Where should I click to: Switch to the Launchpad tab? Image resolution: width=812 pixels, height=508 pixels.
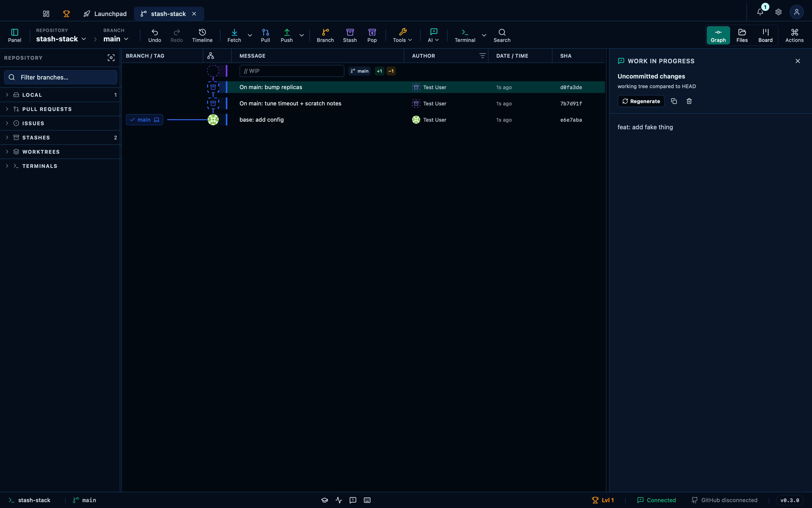coord(105,13)
